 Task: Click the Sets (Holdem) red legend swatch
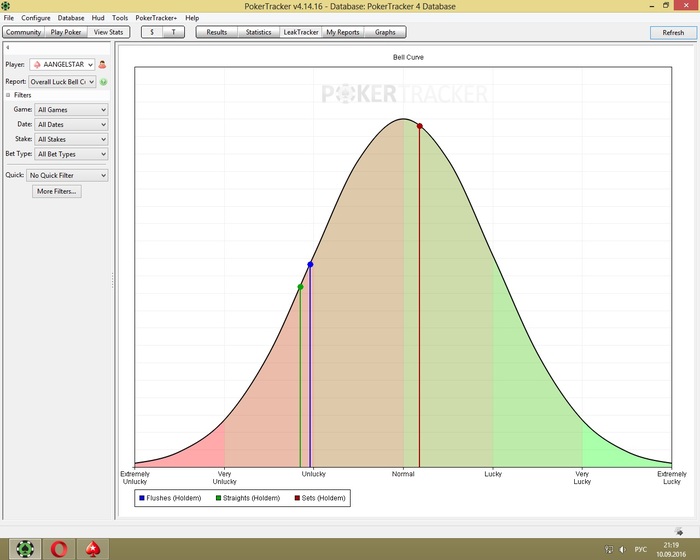coord(297,498)
